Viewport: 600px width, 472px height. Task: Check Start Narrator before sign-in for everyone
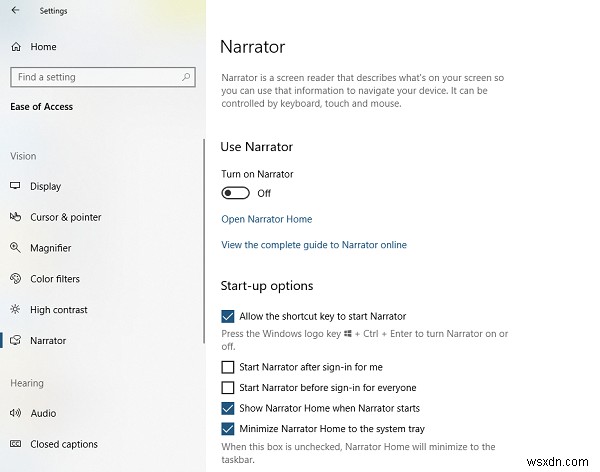[228, 387]
